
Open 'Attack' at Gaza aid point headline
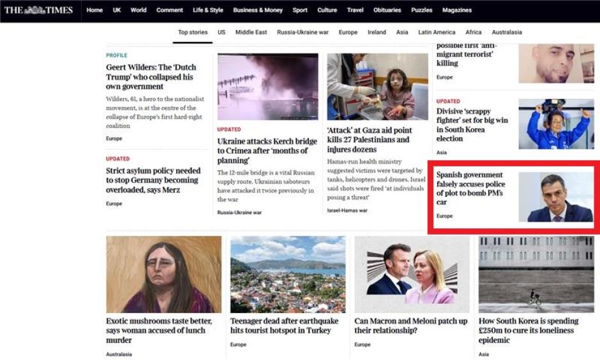pyautogui.click(x=370, y=140)
